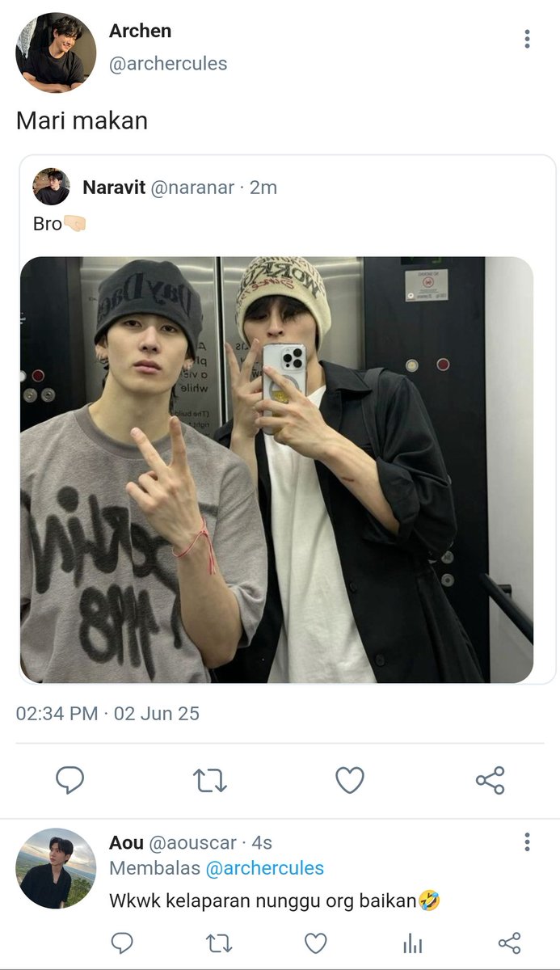Open the three-dot menu on Archen's tweet
Screen dimensions: 560x970
click(527, 39)
